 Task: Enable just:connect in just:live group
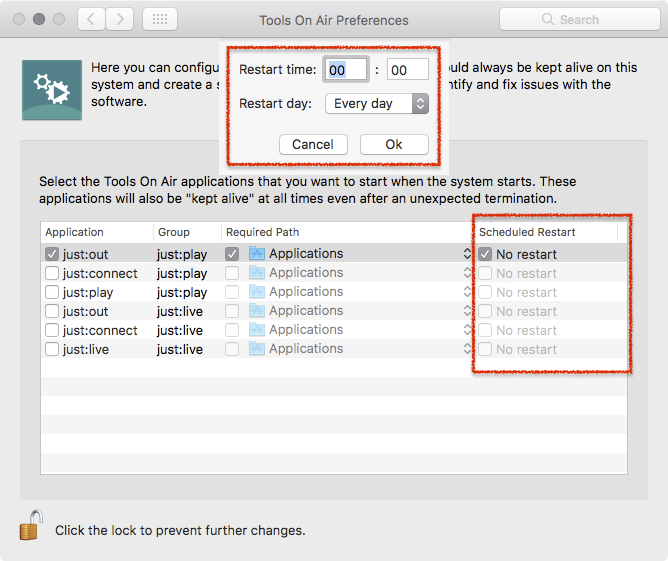click(x=52, y=330)
